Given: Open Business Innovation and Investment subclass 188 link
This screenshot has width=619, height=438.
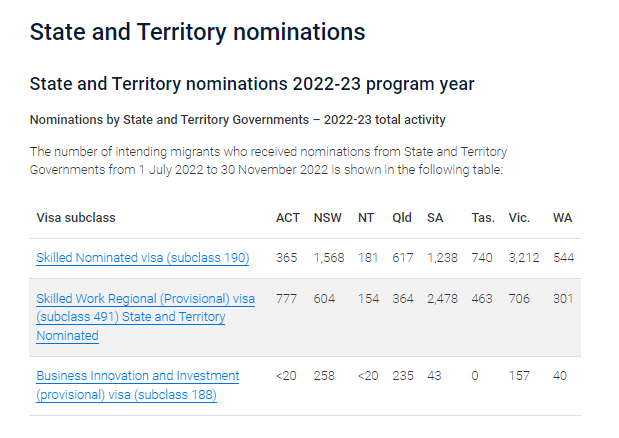Looking at the screenshot, I should point(138,385).
